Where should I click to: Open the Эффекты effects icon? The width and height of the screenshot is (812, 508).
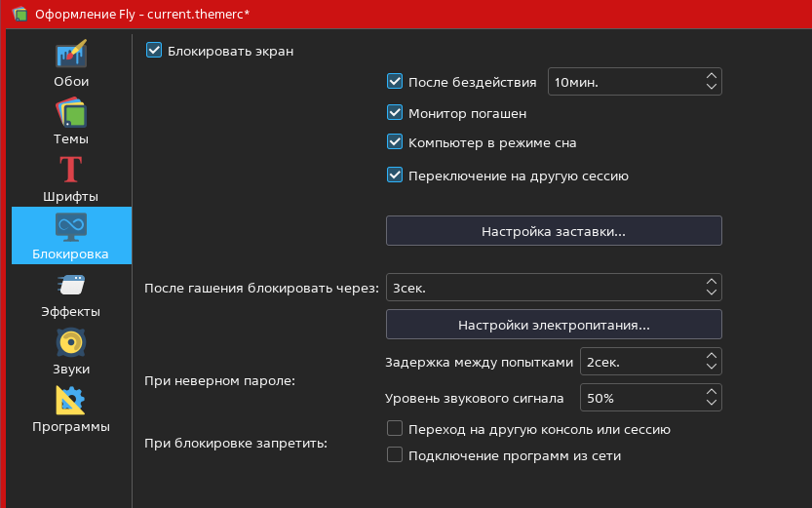point(71,285)
